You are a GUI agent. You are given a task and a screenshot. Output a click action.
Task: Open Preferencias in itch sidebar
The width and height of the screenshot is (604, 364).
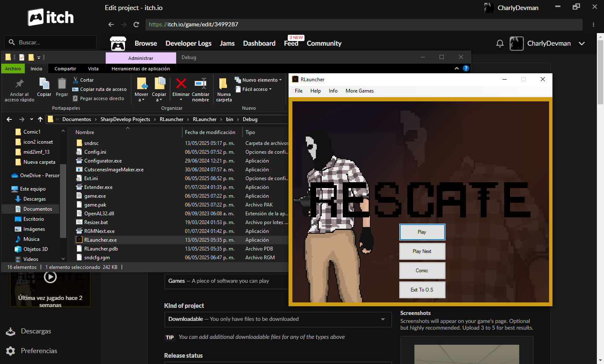pos(32,351)
